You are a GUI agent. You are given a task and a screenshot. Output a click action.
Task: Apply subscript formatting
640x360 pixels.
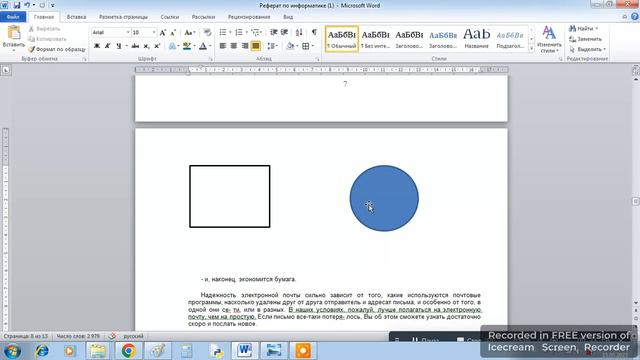click(x=146, y=46)
